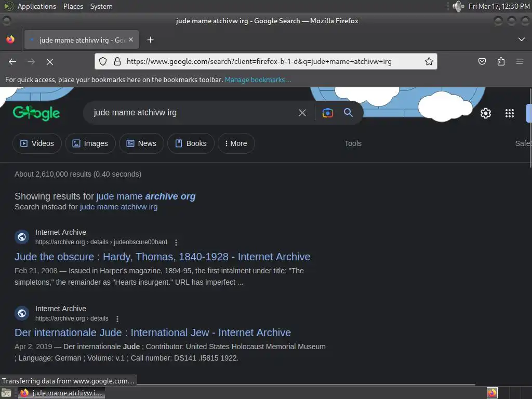Select the Firefox window in the taskbar
532x399 pixels.
point(61,393)
